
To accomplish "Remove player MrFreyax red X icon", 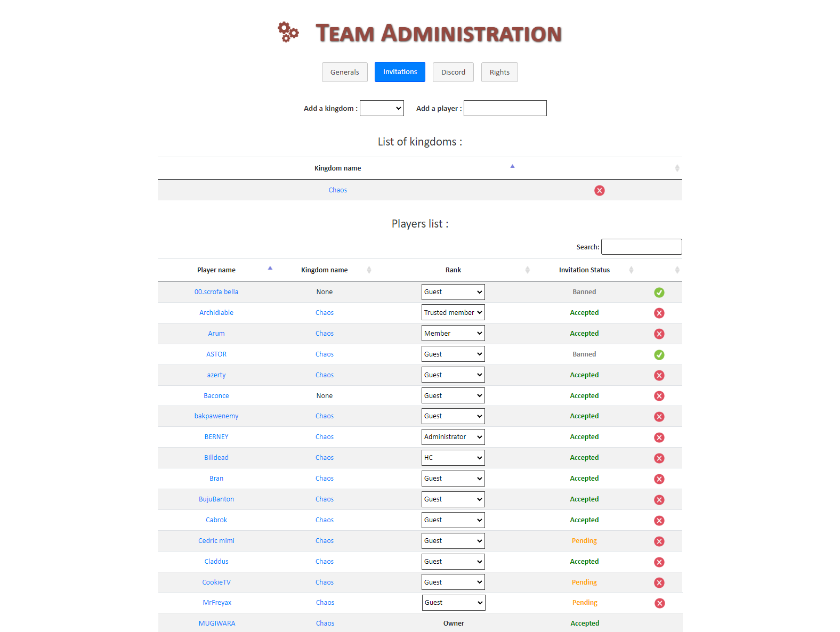I will click(660, 603).
